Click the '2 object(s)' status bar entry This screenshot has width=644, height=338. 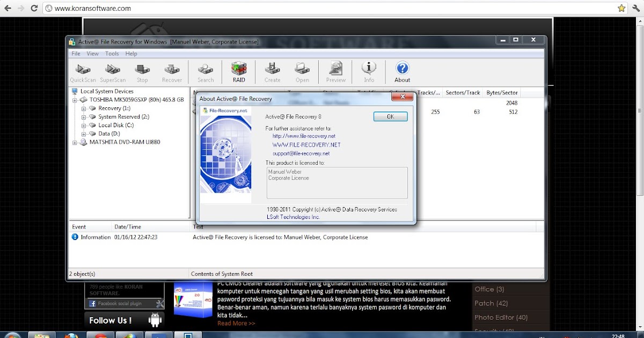pyautogui.click(x=82, y=274)
